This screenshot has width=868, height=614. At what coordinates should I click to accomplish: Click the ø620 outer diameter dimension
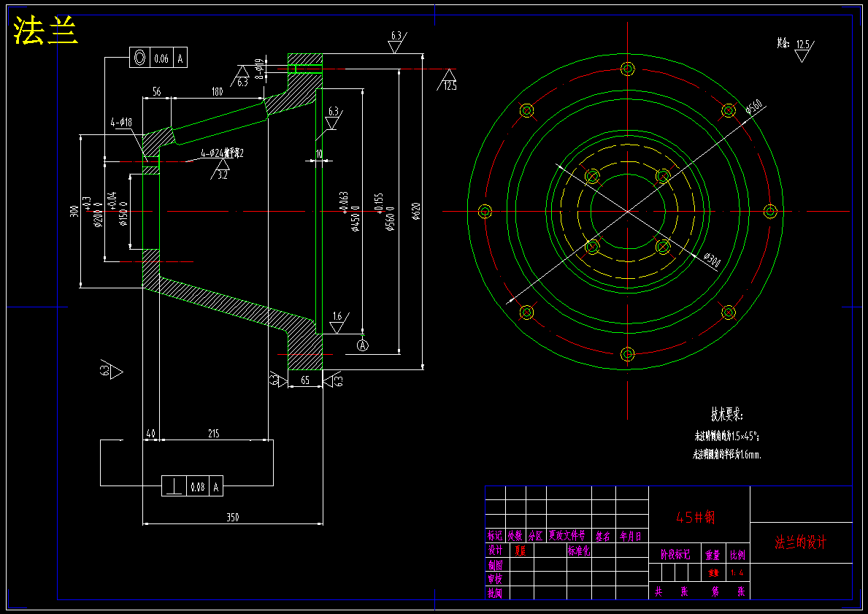pos(415,212)
